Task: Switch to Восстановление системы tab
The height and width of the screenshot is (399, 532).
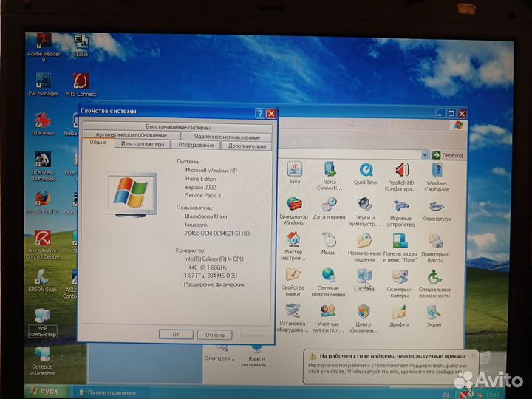Action: coord(178,127)
